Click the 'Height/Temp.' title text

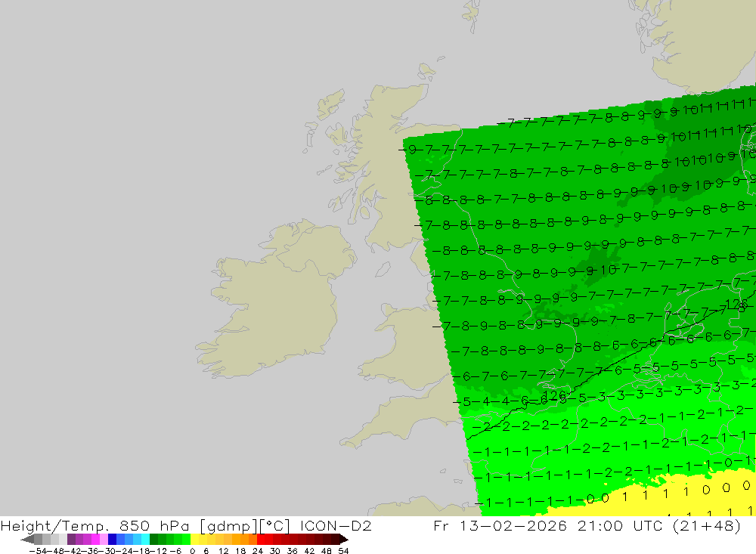click(55, 525)
